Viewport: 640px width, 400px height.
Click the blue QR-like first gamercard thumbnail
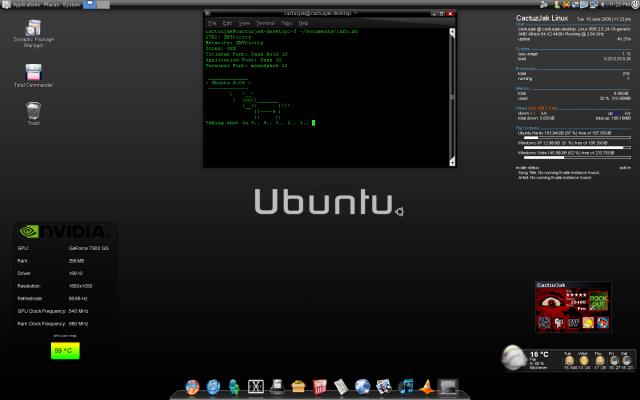point(544,323)
